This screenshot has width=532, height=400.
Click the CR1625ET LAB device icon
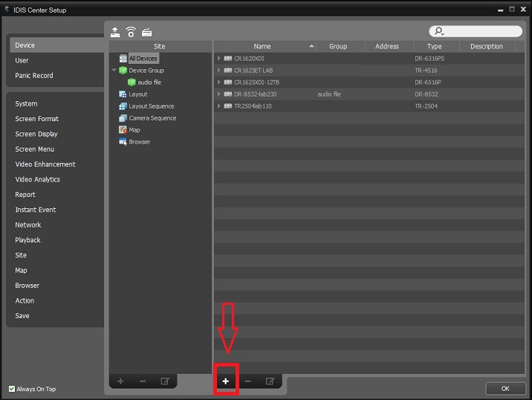(228, 71)
